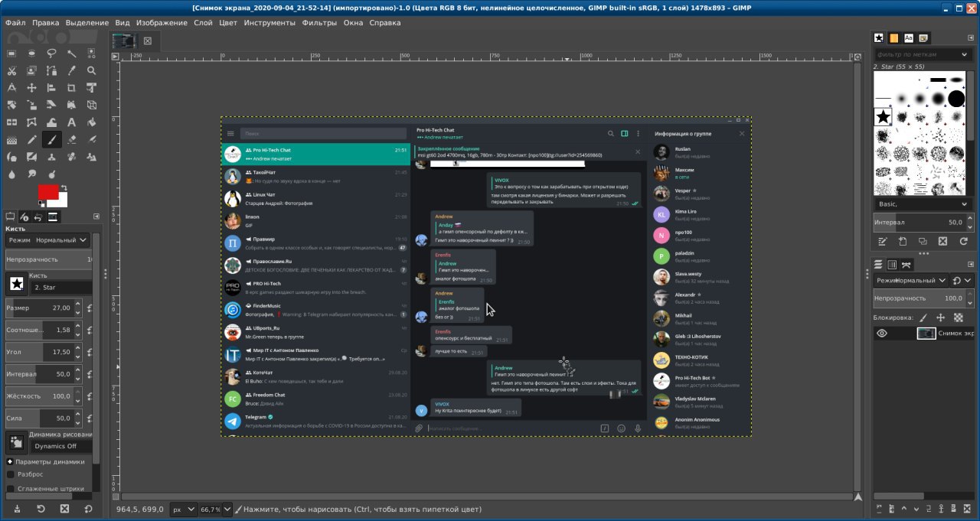Select the Pencil tool
This screenshot has width=980, height=521.
pos(31,140)
